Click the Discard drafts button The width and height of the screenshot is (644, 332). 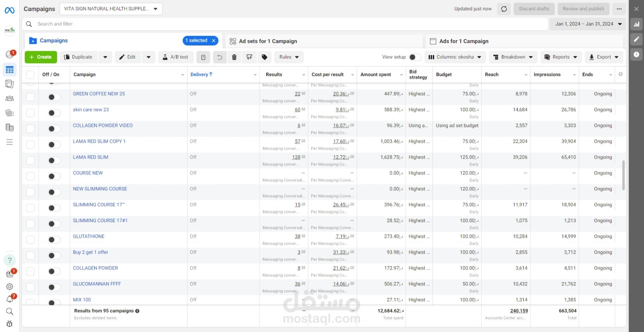(534, 9)
